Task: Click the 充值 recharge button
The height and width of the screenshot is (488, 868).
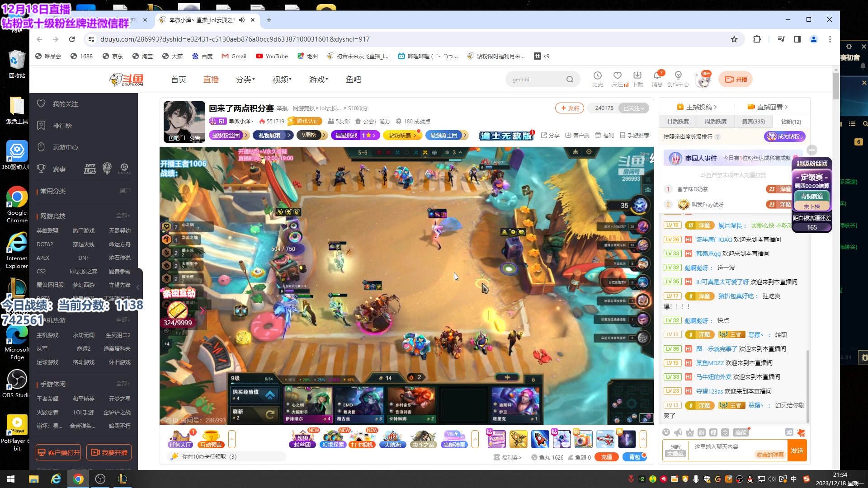Action: point(606,457)
